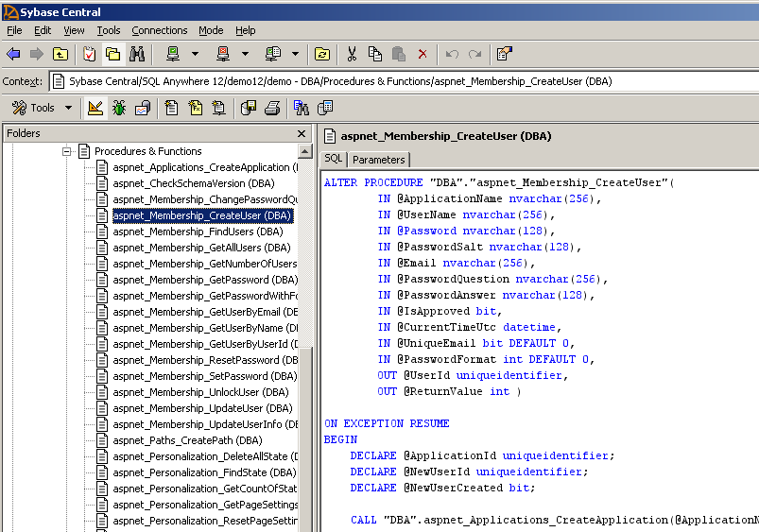The height and width of the screenshot is (532, 759).
Task: Switch to Debug mode bug icon
Action: point(118,108)
